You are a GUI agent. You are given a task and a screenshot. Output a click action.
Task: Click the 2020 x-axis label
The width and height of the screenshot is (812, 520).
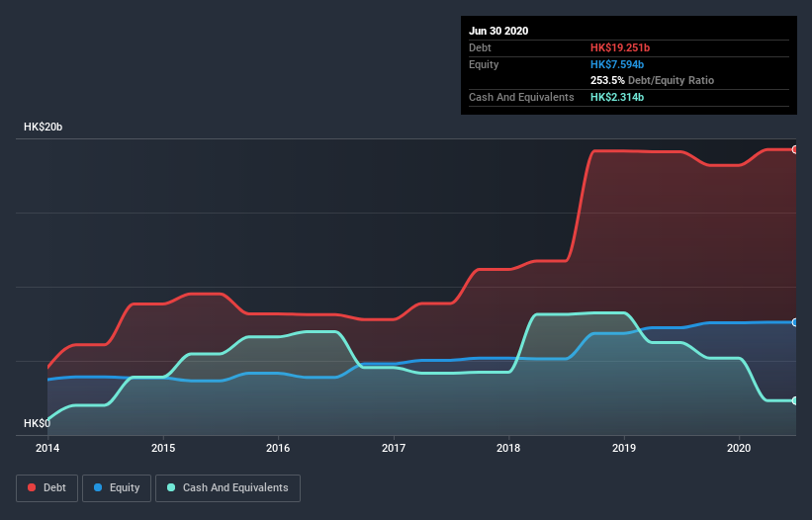[739, 448]
